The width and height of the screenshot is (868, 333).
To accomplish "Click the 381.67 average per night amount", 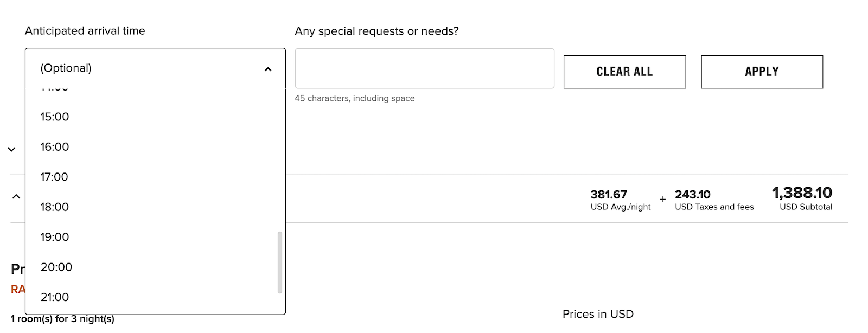I will tap(609, 194).
